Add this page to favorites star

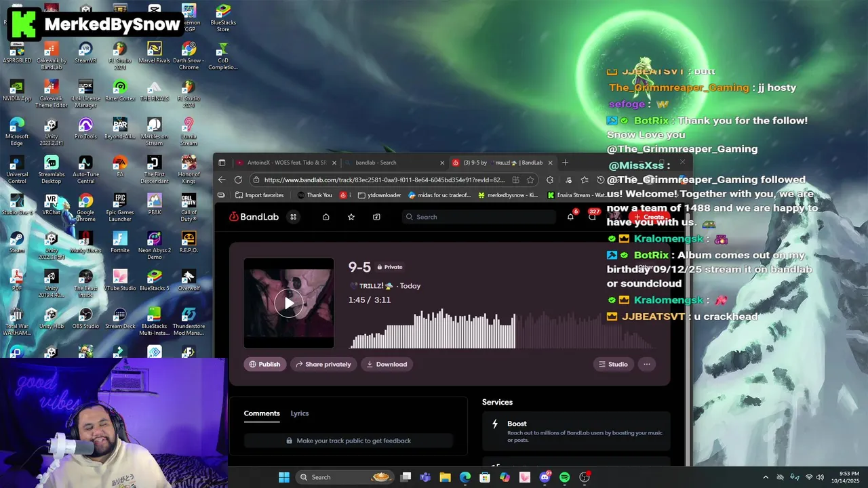[x=530, y=180]
